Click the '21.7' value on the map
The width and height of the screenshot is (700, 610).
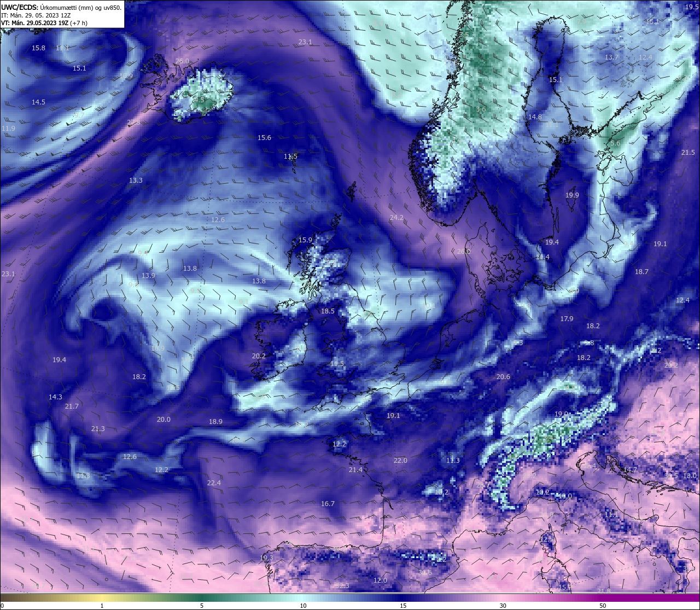coord(72,406)
